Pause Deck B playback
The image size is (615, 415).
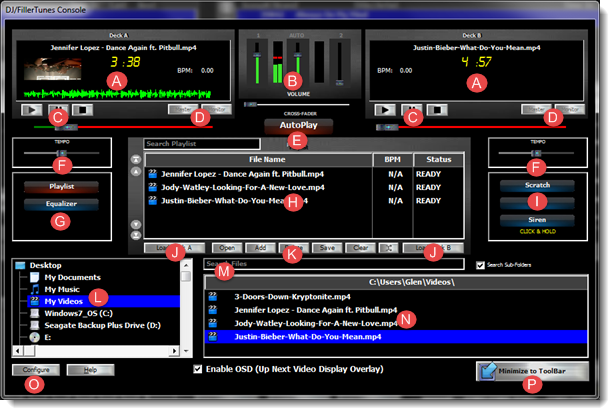point(412,110)
